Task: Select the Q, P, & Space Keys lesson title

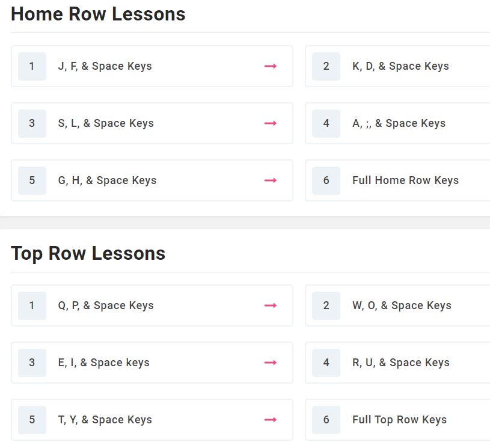Action: [106, 305]
